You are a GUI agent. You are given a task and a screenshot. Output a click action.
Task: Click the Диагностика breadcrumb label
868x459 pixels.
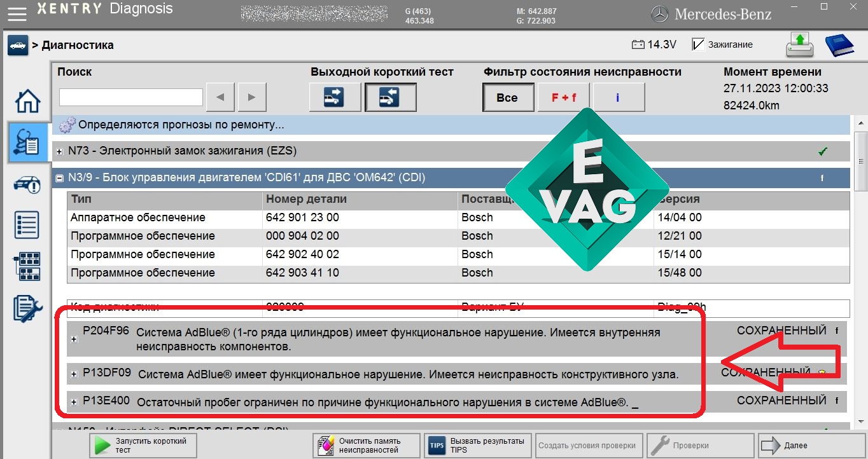(x=78, y=45)
